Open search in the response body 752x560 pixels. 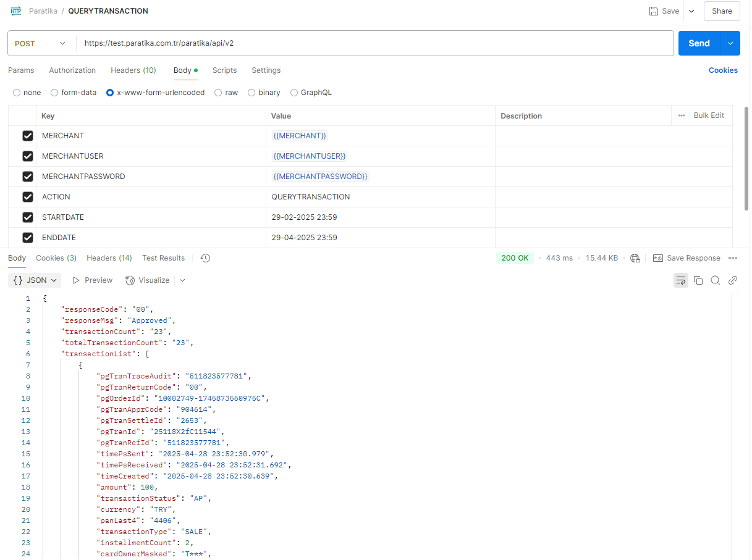tap(716, 280)
